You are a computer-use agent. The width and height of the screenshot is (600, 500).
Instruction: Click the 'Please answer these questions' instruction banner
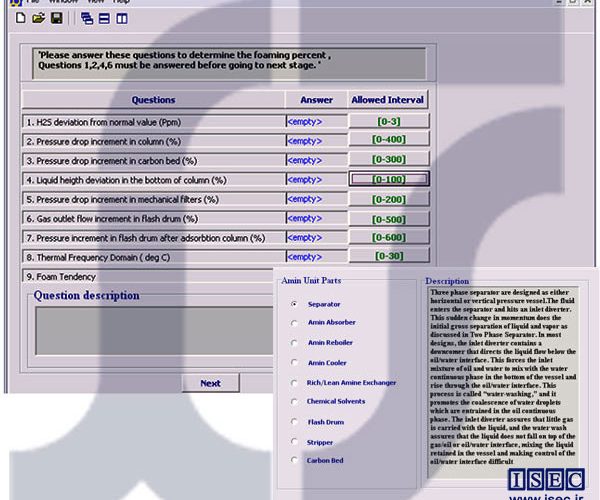click(x=229, y=63)
